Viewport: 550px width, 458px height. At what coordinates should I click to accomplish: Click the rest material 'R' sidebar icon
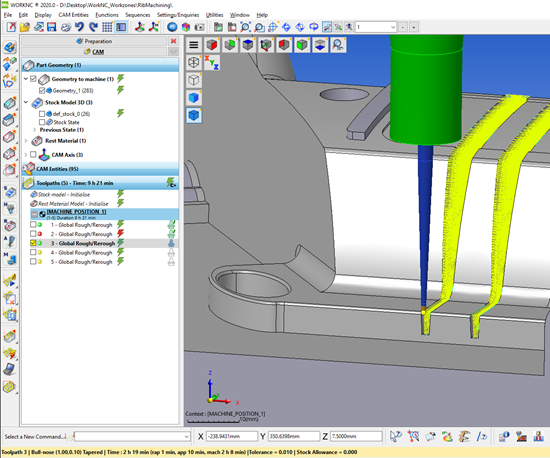(x=10, y=225)
